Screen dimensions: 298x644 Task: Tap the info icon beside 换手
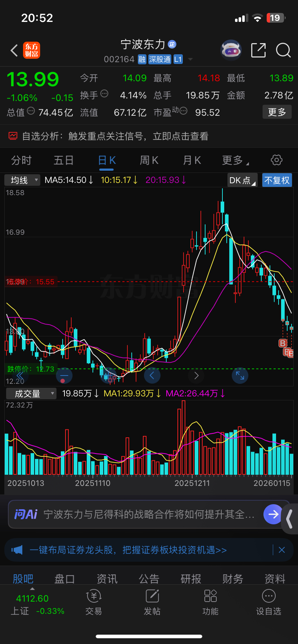(x=104, y=94)
